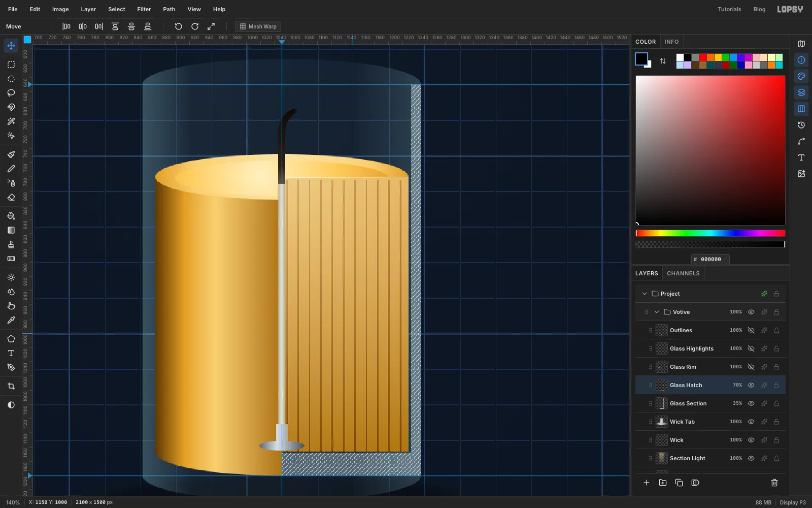Click the foreground color swatch
This screenshot has height=508, width=812.
[x=641, y=59]
